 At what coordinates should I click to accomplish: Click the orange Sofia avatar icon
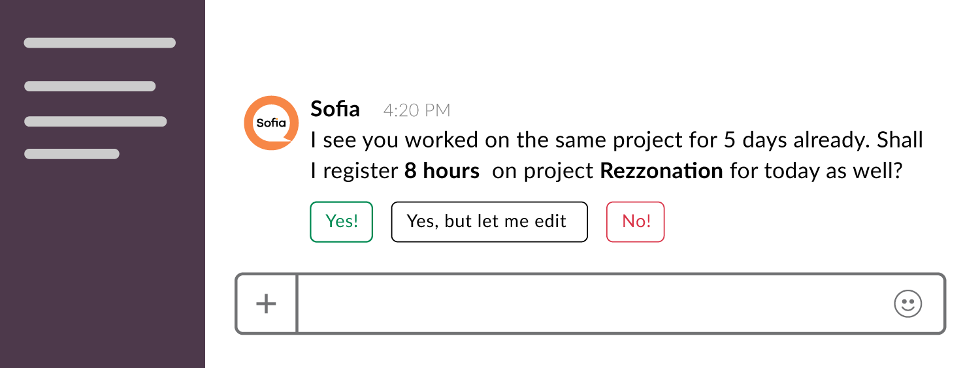[271, 123]
